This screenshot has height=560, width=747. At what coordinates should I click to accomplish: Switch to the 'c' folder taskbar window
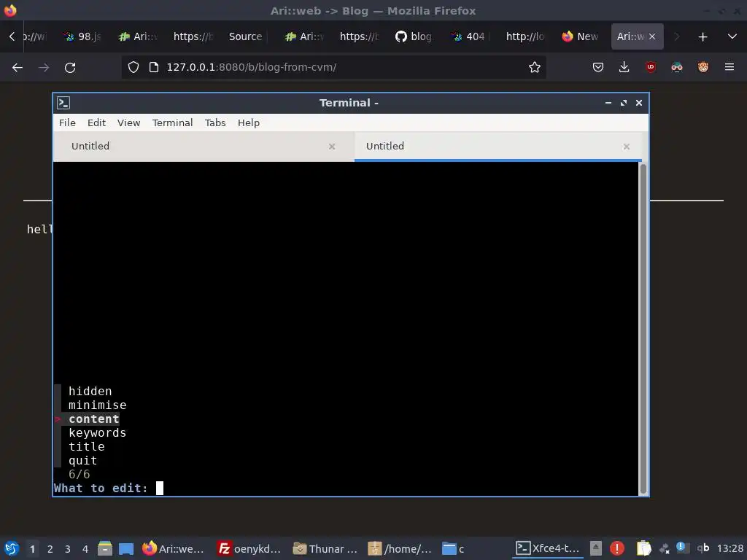pyautogui.click(x=453, y=548)
